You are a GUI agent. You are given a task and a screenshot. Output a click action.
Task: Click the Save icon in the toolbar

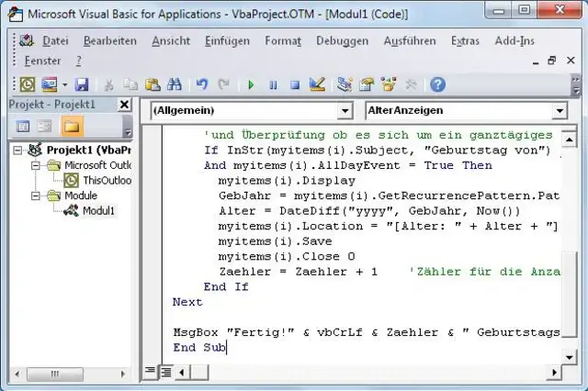82,84
